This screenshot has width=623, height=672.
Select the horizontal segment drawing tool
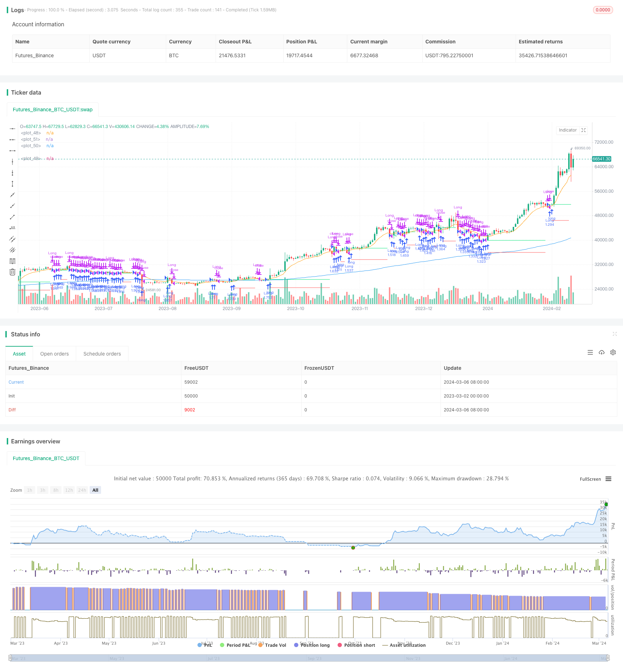point(12,151)
